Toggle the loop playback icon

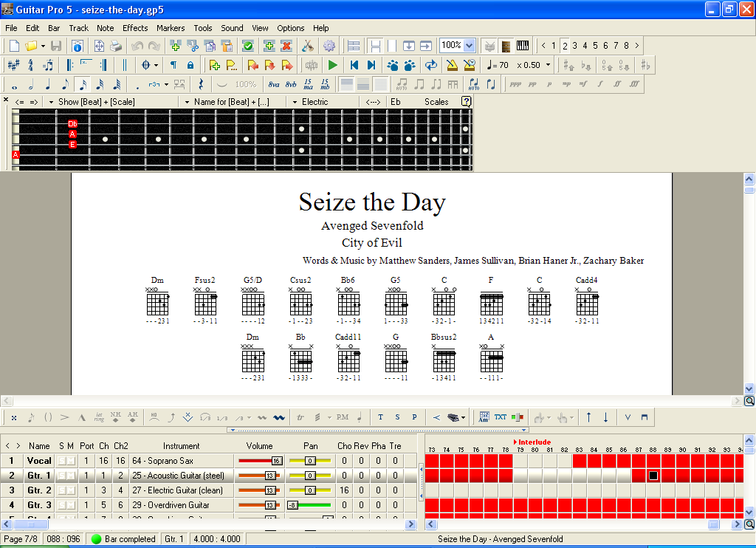[x=431, y=65]
